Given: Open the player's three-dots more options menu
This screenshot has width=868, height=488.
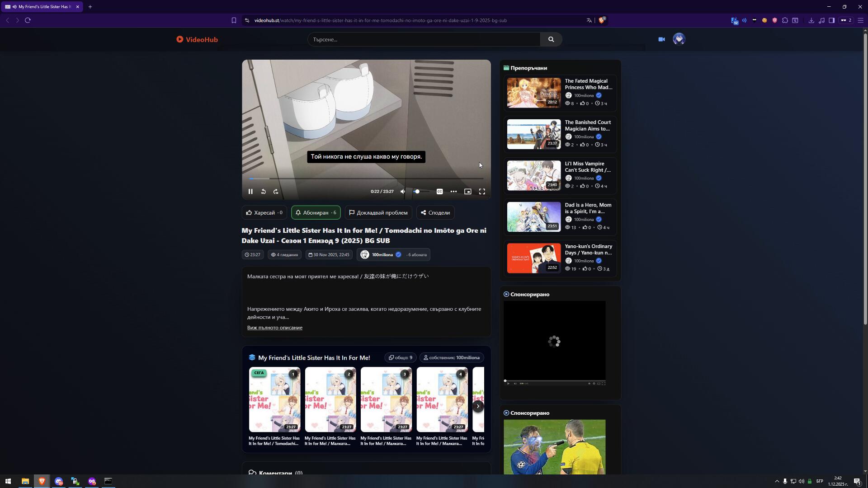Looking at the screenshot, I should click(453, 192).
